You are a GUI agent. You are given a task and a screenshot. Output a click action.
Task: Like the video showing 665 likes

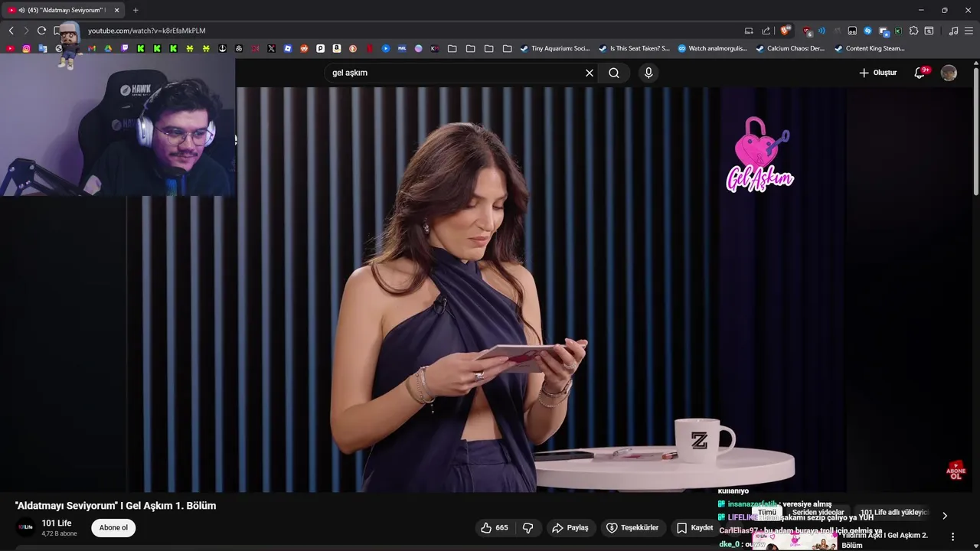494,527
